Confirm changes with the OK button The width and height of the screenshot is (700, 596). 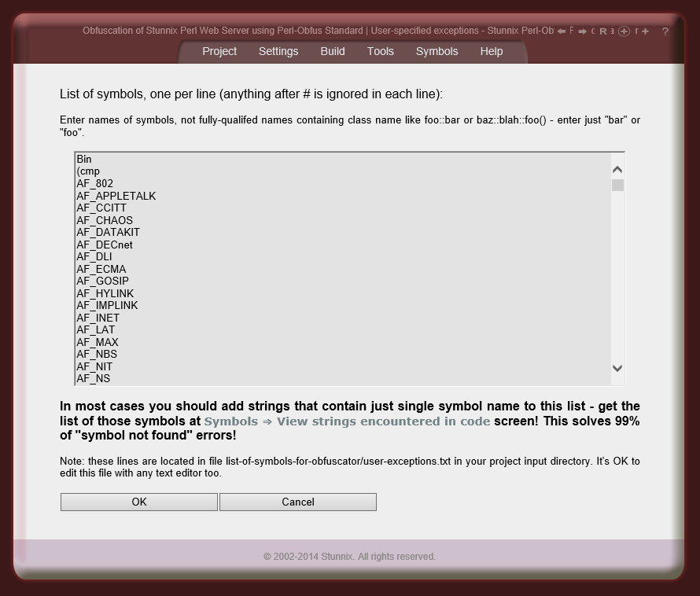pos(138,502)
